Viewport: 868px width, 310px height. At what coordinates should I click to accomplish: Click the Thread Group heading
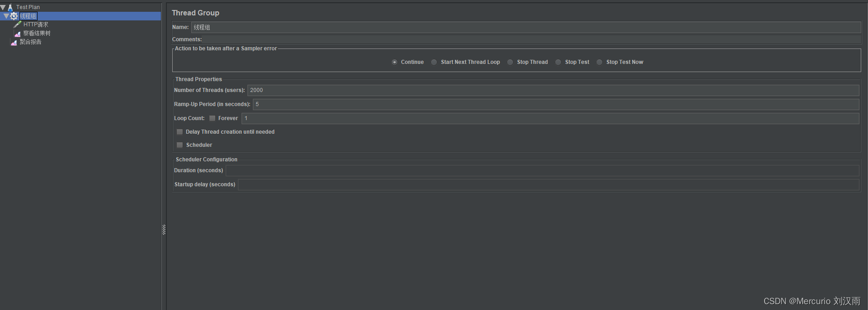click(x=195, y=13)
